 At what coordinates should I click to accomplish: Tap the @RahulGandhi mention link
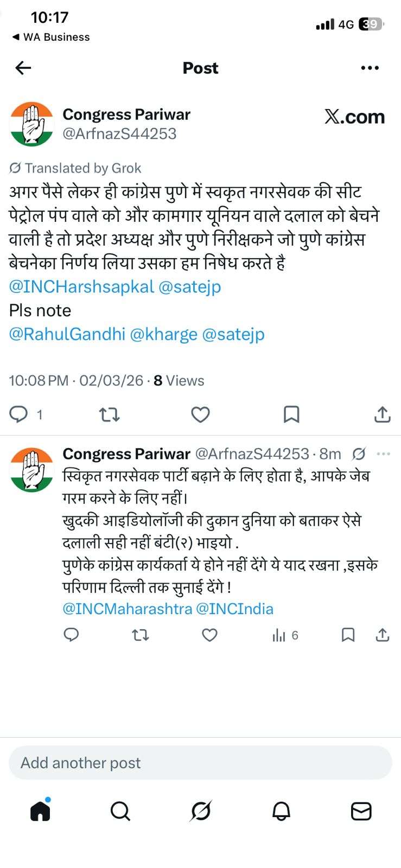tap(67, 334)
